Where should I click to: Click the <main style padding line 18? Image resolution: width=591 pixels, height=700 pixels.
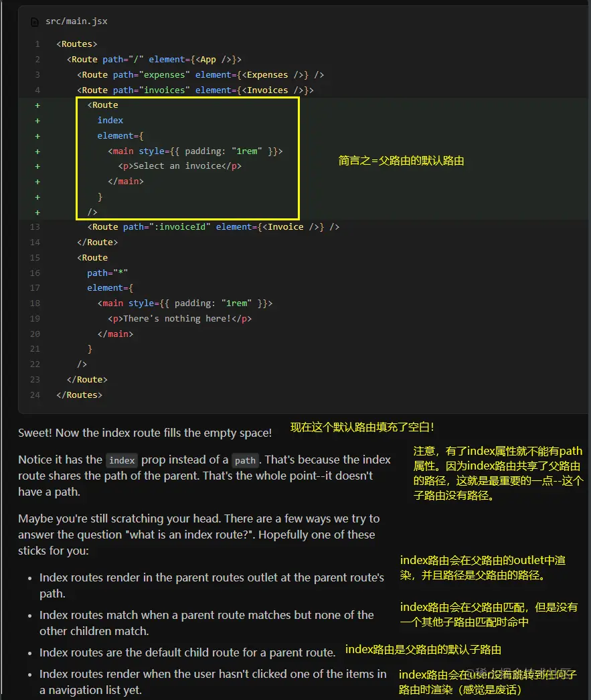(x=185, y=303)
